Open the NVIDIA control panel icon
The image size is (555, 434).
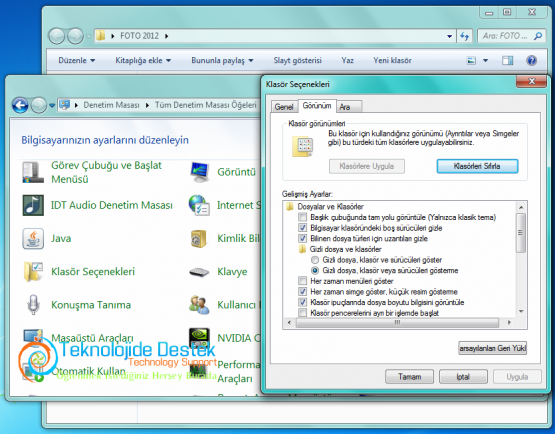pos(199,337)
